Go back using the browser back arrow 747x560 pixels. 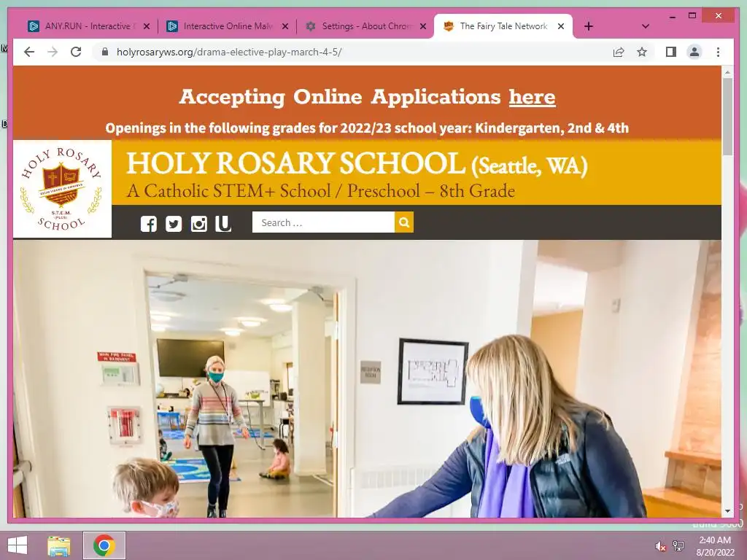click(29, 52)
